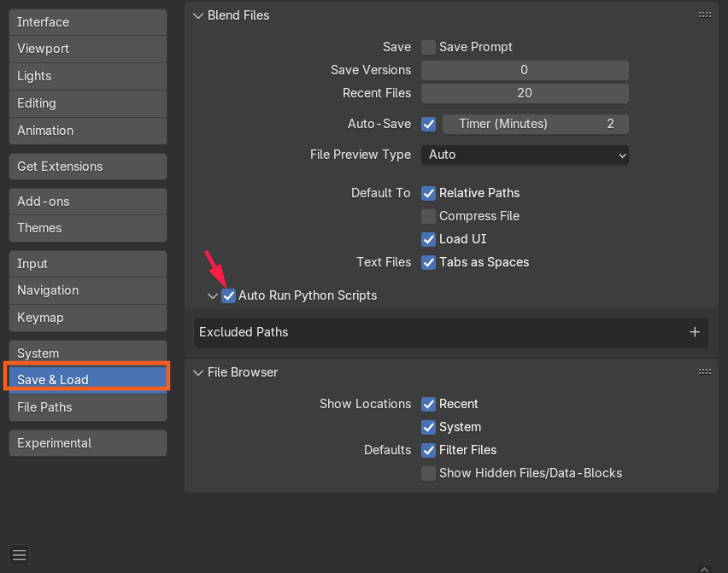Open the hamburger preferences menu
Screen dimensions: 728x573
point(19,554)
